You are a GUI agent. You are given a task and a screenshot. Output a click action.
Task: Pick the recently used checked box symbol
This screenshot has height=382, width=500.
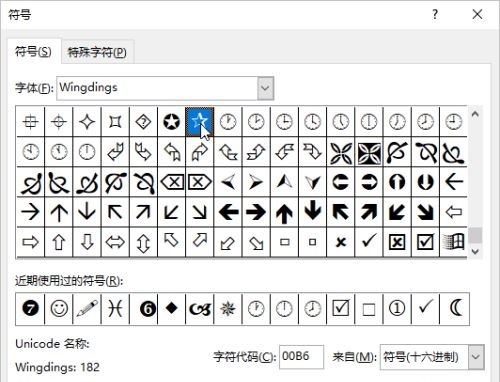[x=341, y=309]
